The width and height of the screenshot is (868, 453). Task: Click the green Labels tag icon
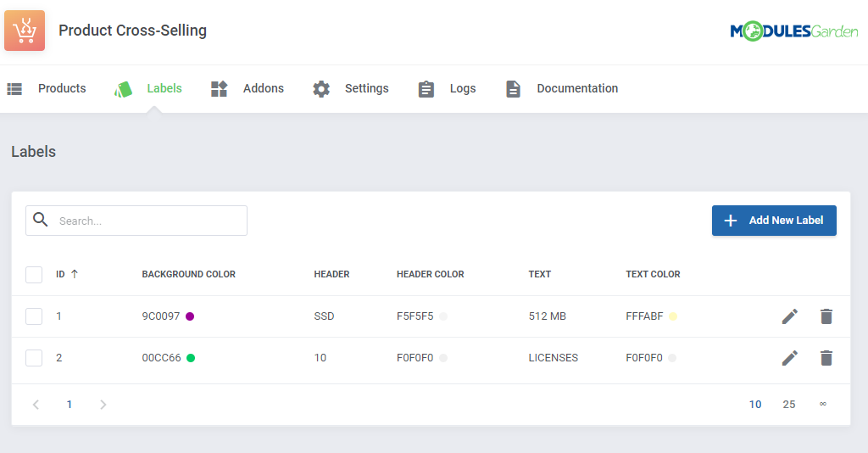click(124, 89)
